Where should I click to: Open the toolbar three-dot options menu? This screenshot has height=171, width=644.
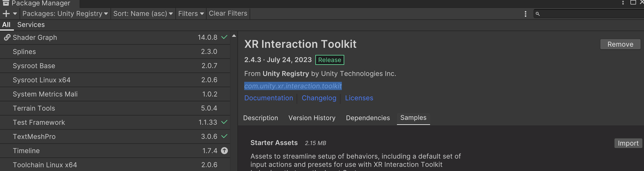(x=526, y=14)
